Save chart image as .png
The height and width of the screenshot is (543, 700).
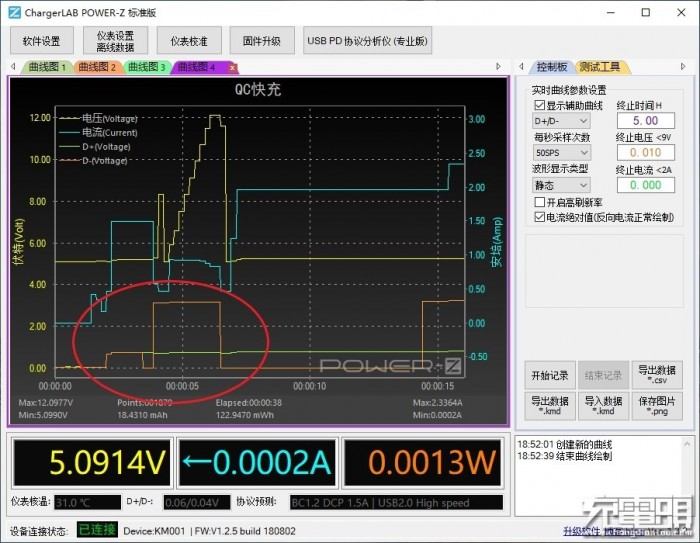point(657,406)
